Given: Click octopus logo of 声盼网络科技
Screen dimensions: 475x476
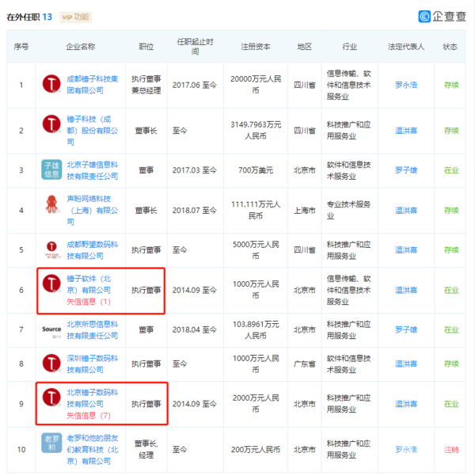Looking at the screenshot, I should tap(51, 204).
